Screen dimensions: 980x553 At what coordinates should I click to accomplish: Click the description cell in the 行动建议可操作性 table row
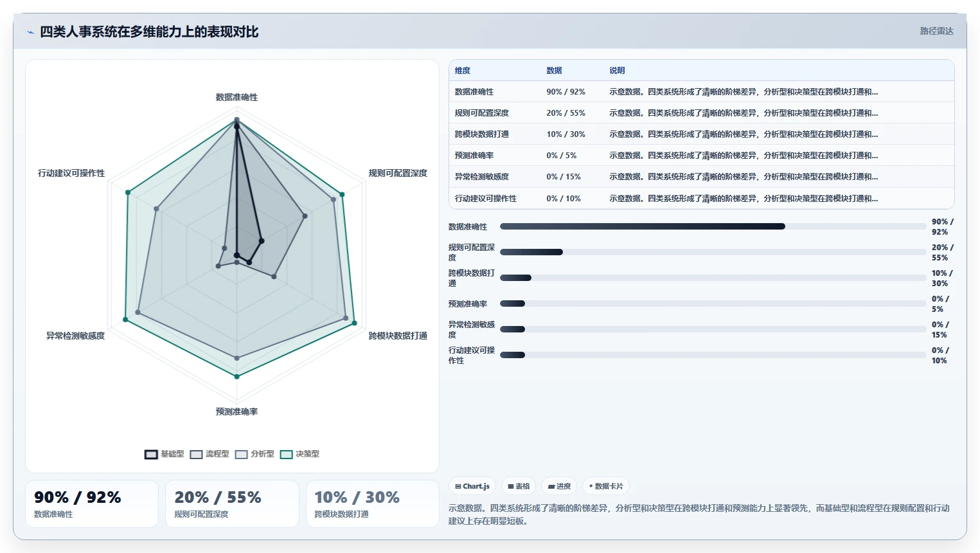tap(744, 199)
